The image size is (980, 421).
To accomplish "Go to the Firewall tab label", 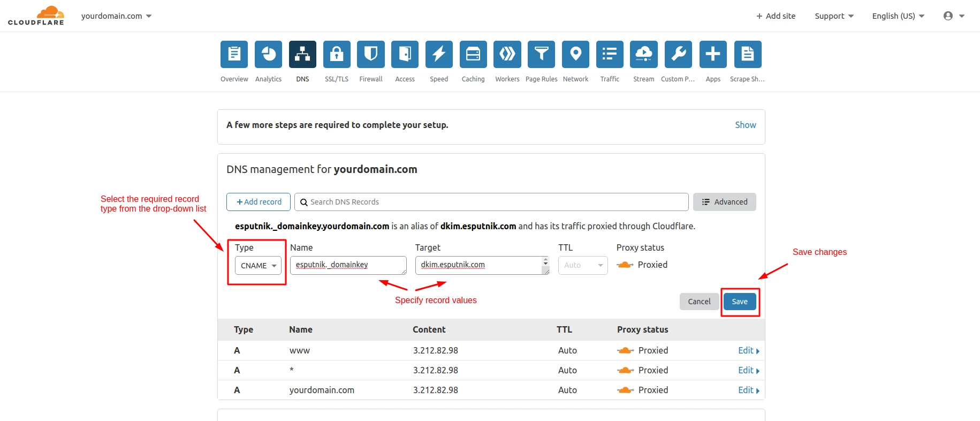I will tap(371, 79).
